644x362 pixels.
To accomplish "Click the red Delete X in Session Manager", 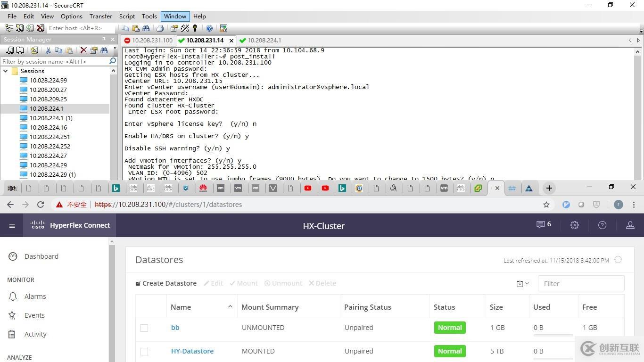I will pos(83,50).
